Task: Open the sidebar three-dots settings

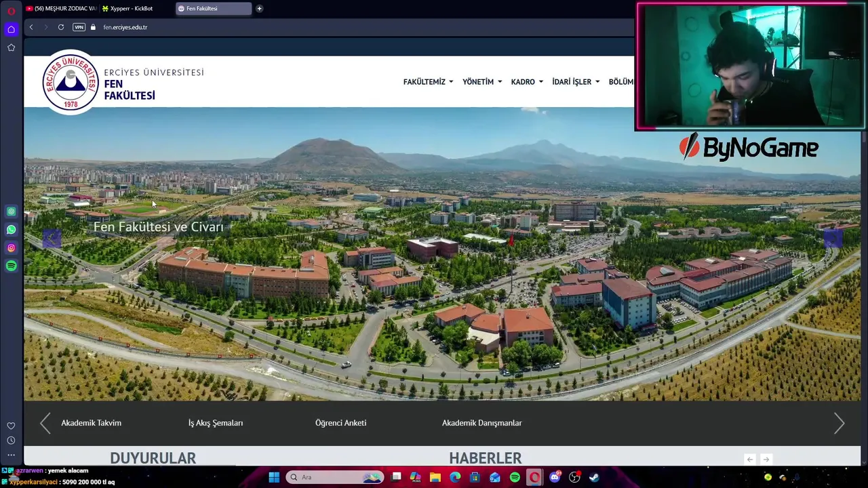Action: [11, 455]
